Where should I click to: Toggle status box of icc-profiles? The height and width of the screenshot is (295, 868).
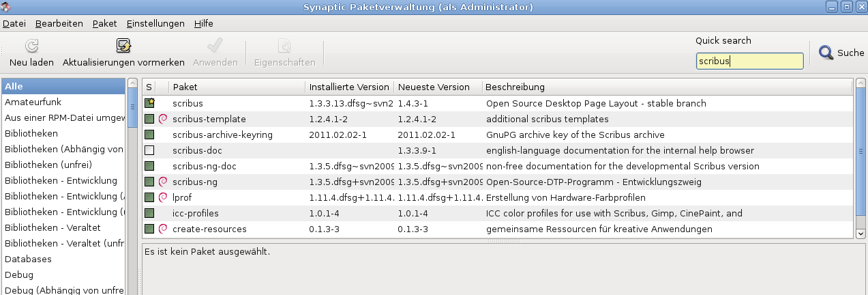[149, 213]
